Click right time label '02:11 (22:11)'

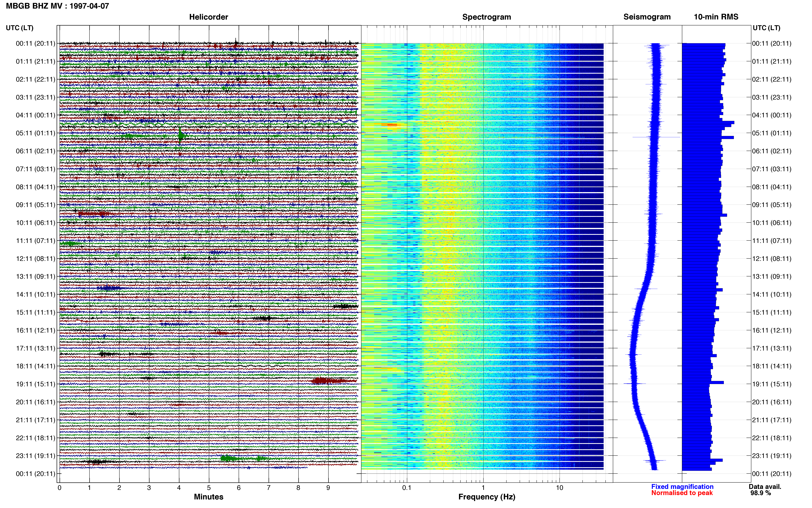coord(772,79)
